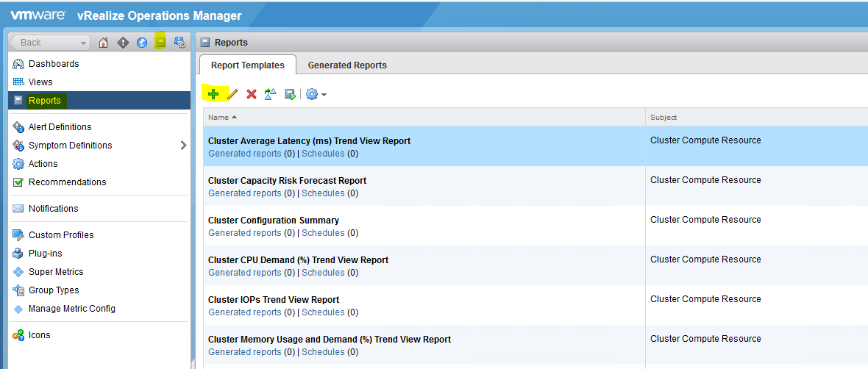Viewport: 868px width, 369px height.
Task: Click the Plug-ins icon
Action: (18, 254)
